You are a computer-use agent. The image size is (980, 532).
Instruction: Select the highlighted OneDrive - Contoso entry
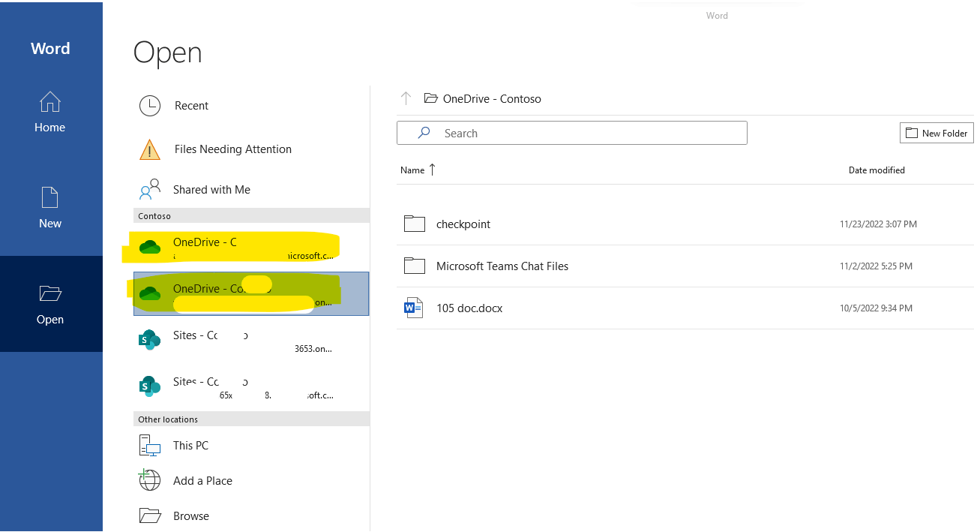pyautogui.click(x=251, y=293)
